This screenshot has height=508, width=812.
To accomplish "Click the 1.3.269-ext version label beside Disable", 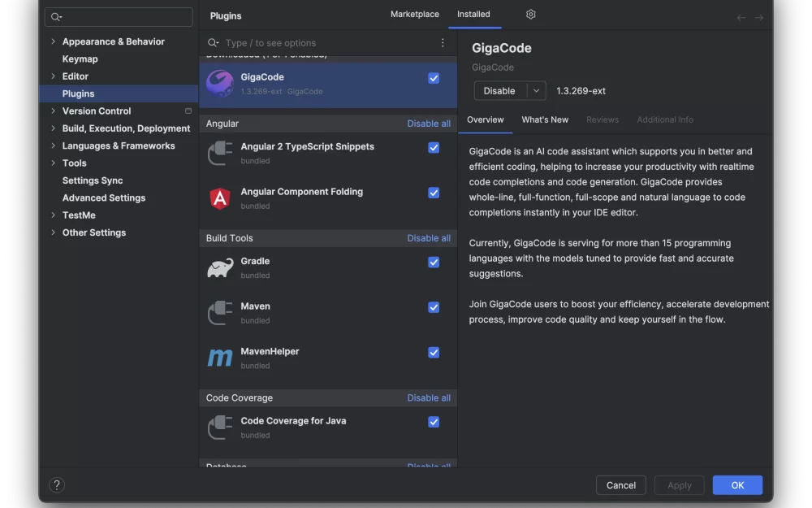I will 581,91.
